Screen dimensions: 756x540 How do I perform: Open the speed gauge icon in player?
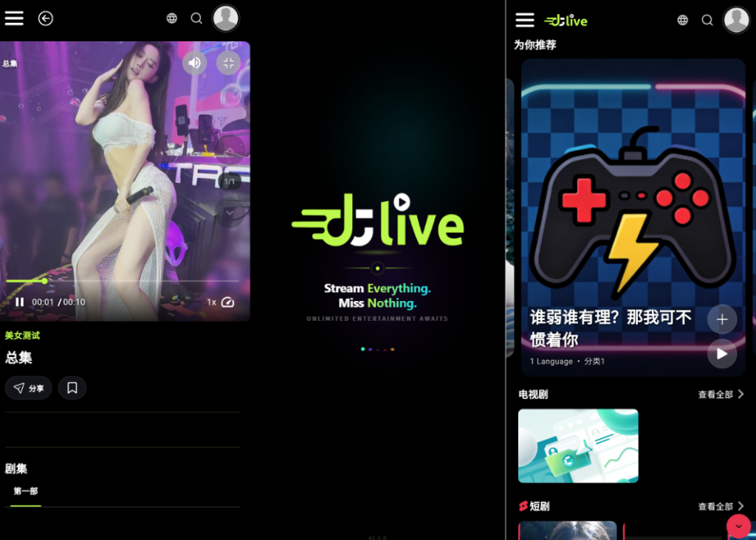point(227,302)
